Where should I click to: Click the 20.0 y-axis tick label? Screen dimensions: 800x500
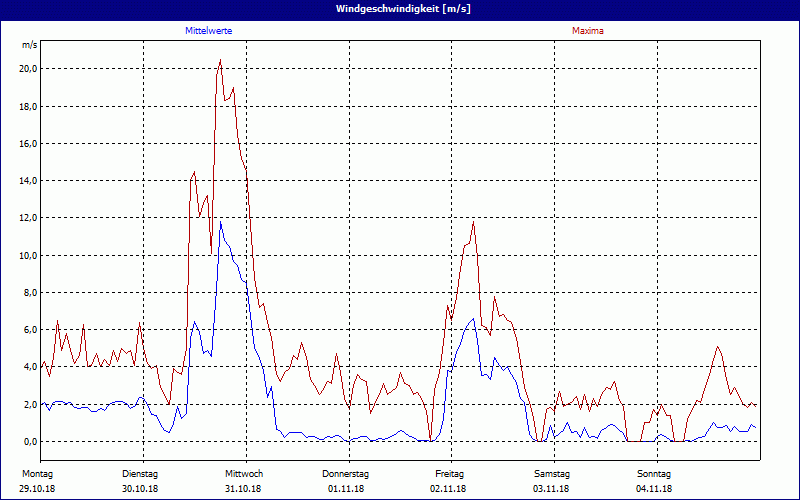28,69
